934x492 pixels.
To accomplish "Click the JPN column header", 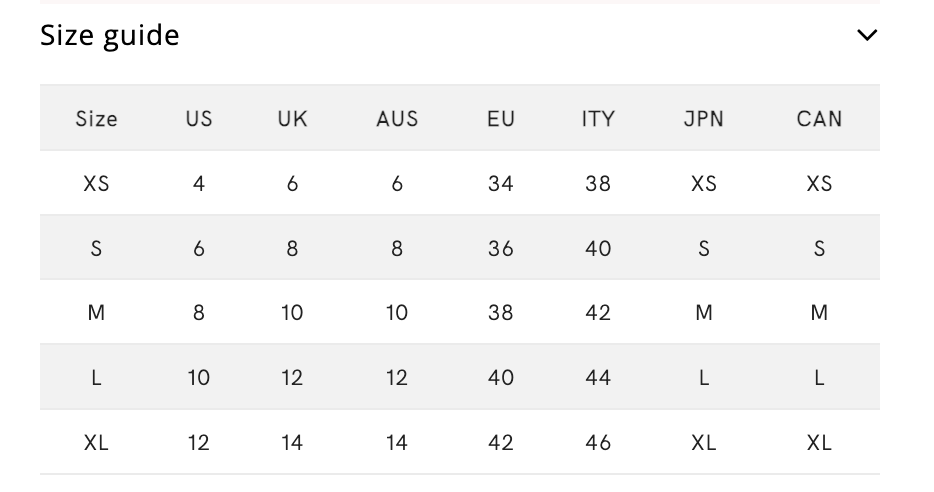I will [x=703, y=119].
